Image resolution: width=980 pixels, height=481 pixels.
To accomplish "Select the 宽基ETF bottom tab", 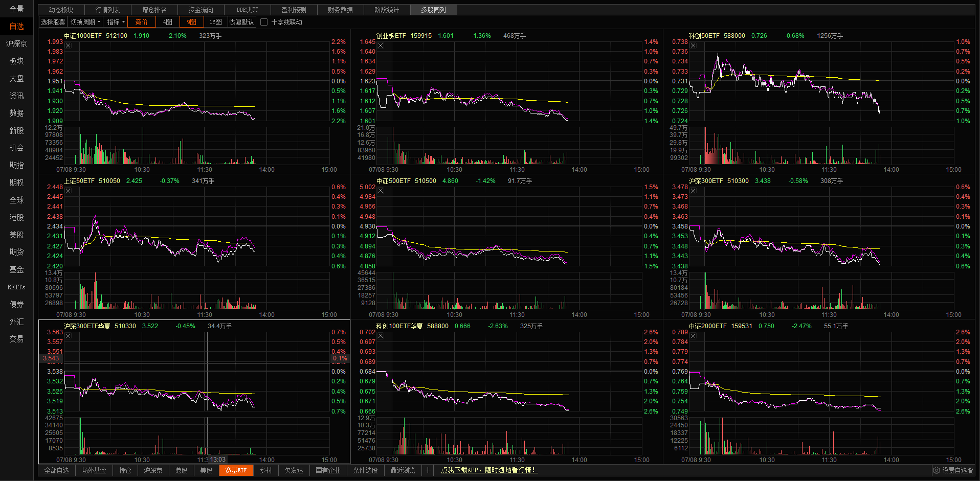I will [x=236, y=470].
